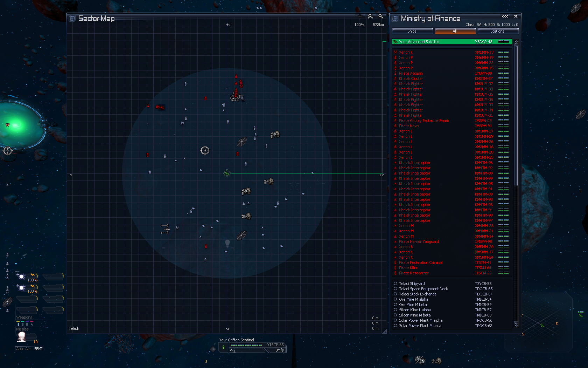Viewport: 588px width, 368px height.
Task: Select the 'Kha'ak Cluster' row
Action: coord(452,79)
